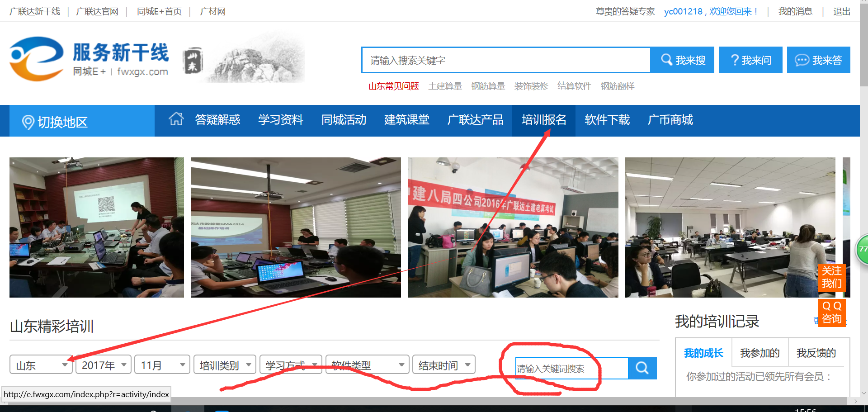Click the 我来答 button
This screenshot has width=868, height=412.
[x=819, y=60]
